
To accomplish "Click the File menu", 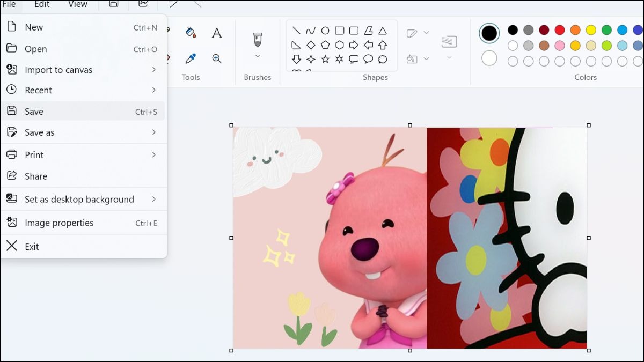I will (9, 4).
